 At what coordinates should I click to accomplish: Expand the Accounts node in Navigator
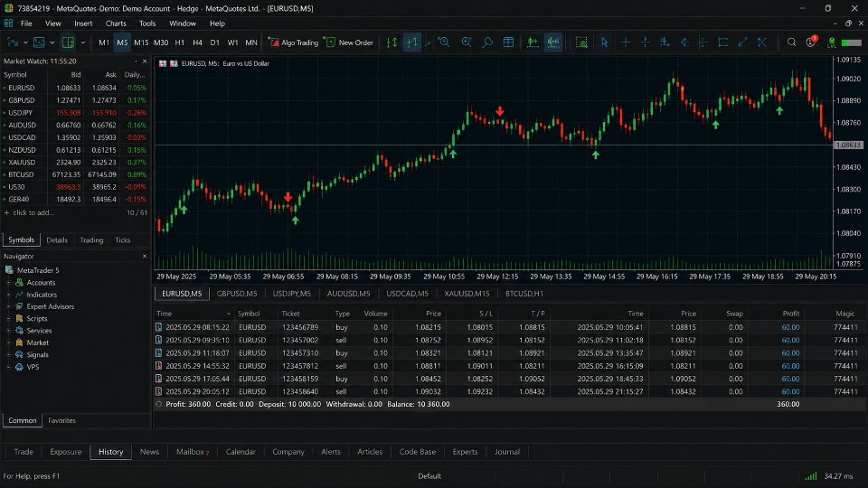tap(9, 282)
